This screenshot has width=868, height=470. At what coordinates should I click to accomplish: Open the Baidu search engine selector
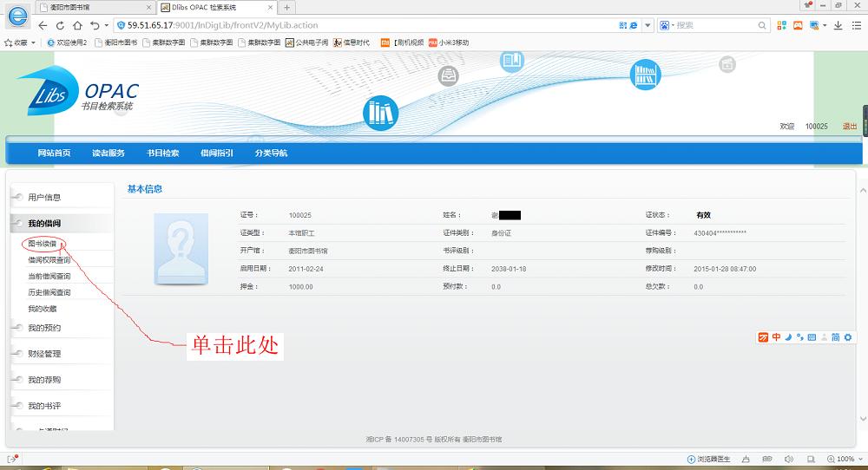pyautogui.click(x=667, y=25)
